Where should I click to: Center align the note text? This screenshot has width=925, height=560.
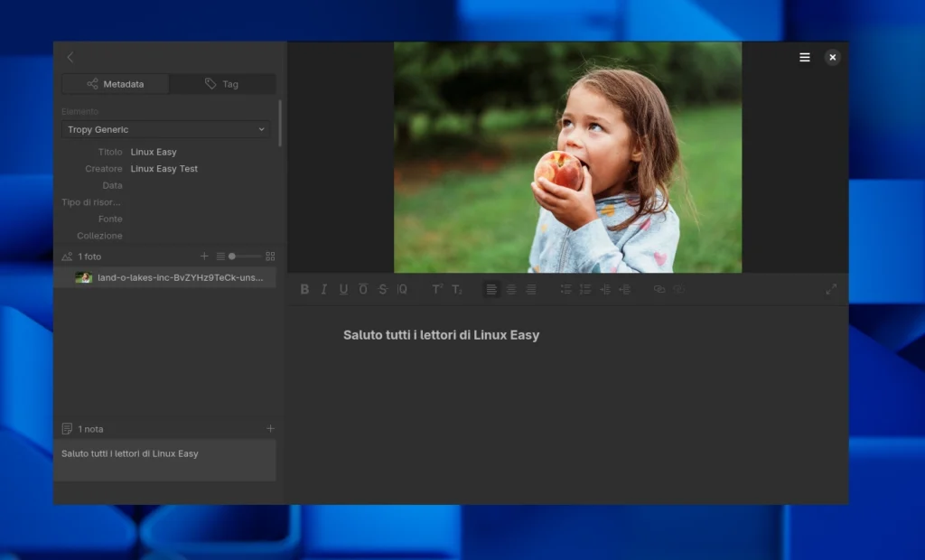pos(511,289)
